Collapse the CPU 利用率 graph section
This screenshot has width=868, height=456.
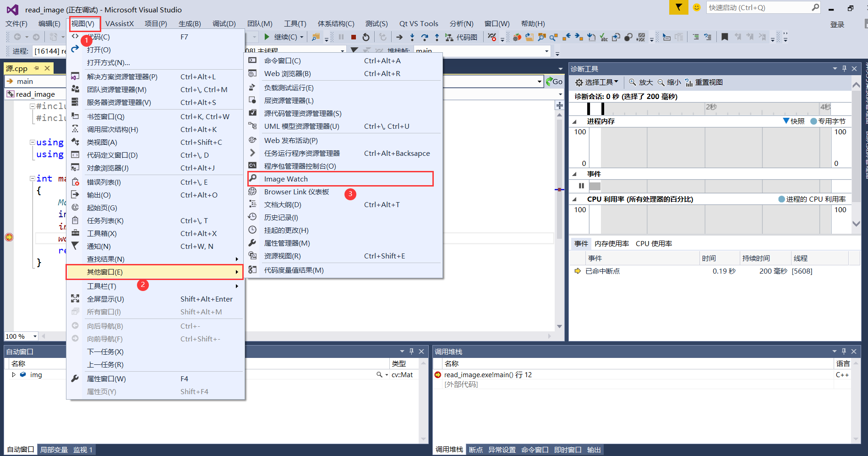(574, 199)
